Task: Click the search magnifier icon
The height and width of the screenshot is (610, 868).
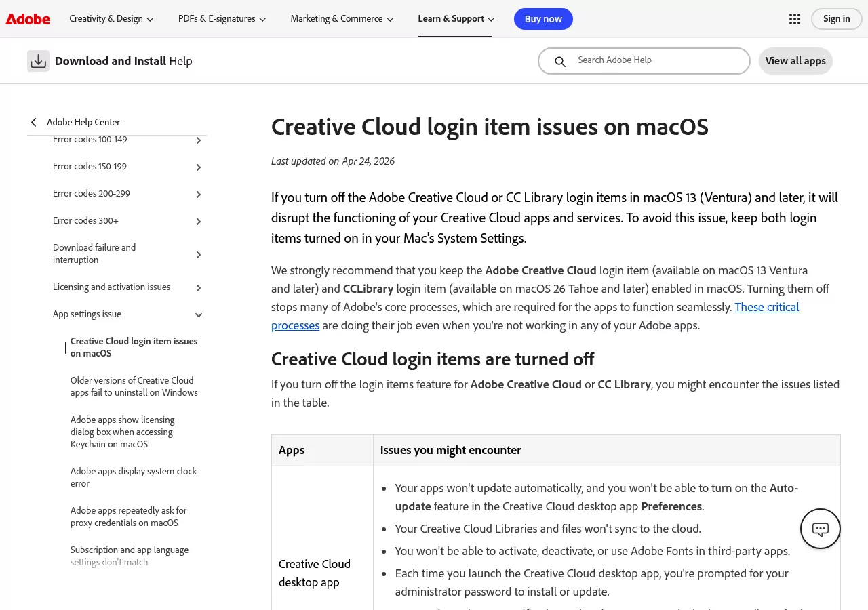Action: [560, 62]
